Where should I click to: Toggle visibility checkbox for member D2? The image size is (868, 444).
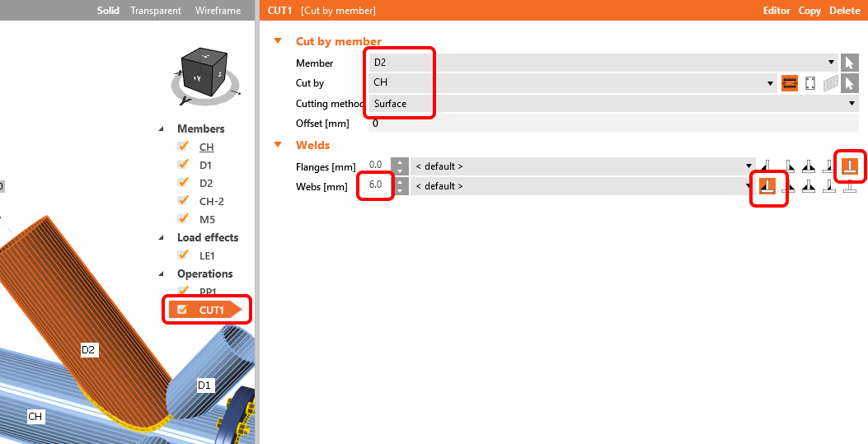183,183
